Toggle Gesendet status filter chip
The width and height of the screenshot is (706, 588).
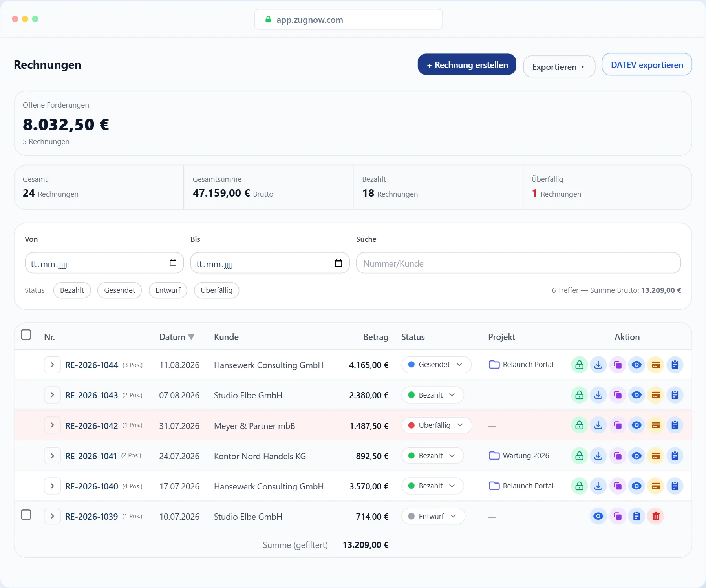tap(119, 290)
